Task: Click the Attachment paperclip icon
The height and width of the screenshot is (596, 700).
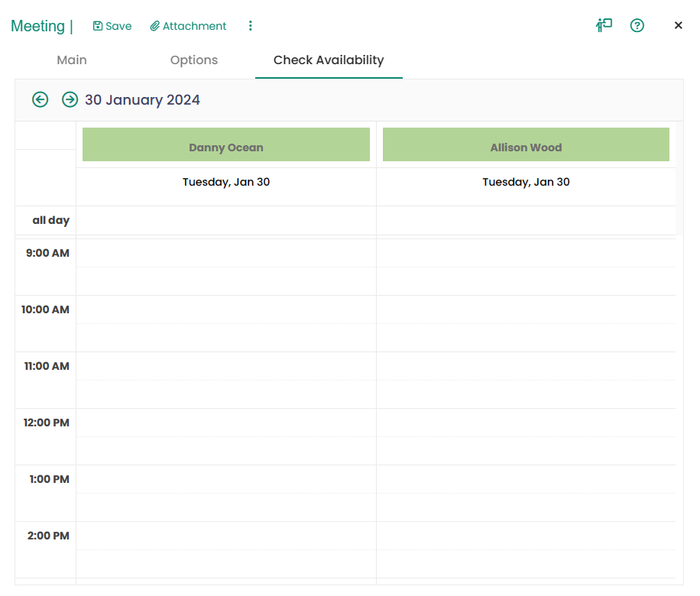Action: pyautogui.click(x=154, y=26)
